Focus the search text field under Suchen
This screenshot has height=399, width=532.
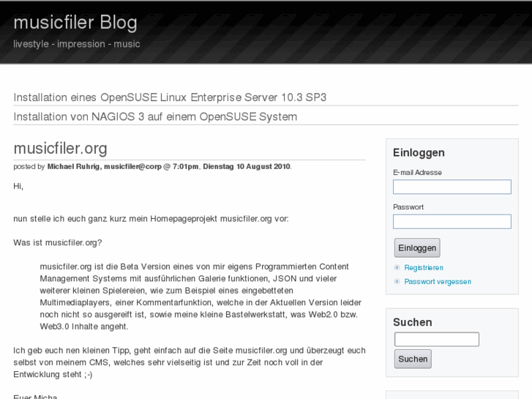437,339
